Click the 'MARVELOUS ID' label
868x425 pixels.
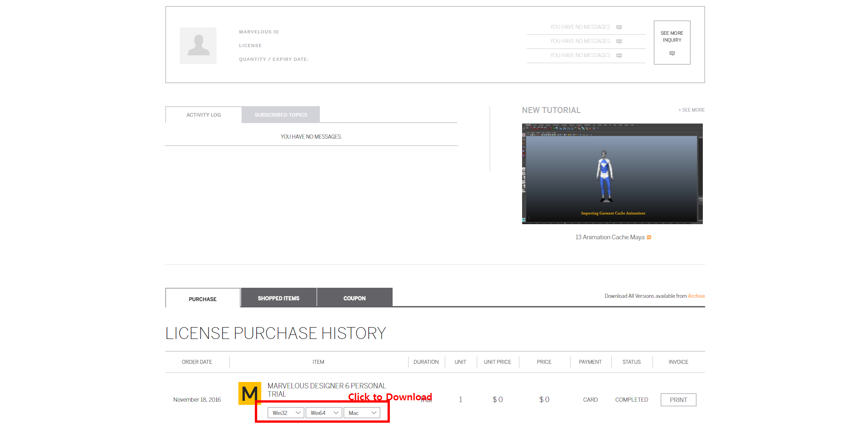259,32
